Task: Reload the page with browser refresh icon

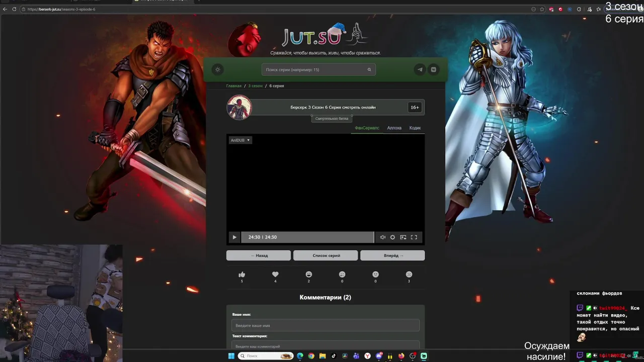Action: 14,9
